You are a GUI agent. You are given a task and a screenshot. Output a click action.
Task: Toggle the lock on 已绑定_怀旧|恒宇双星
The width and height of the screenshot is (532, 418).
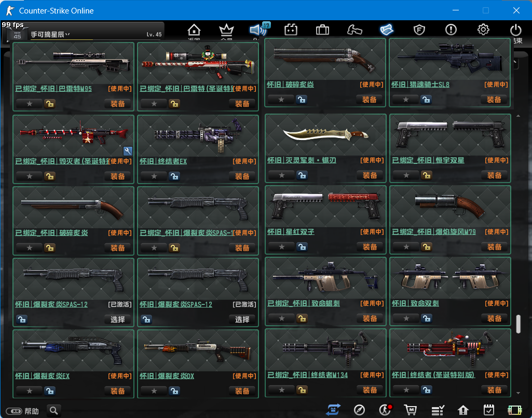coord(427,175)
